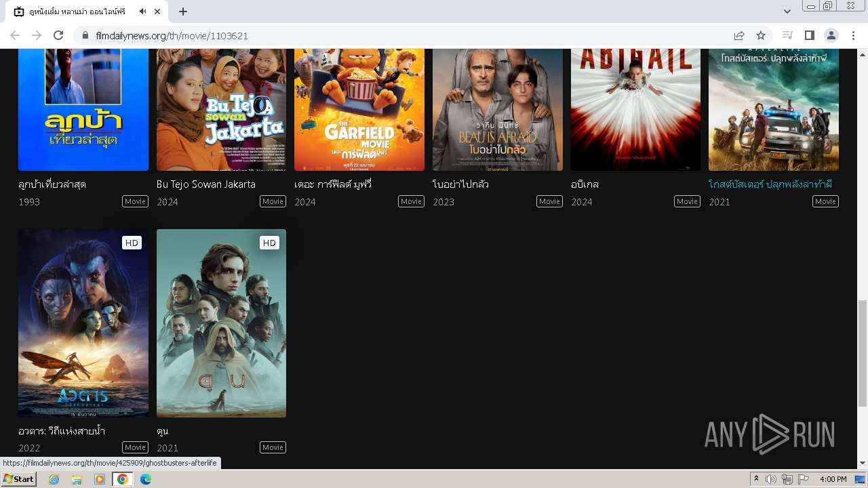The height and width of the screenshot is (488, 868).
Task: Open network status tray icon
Action: [x=787, y=479]
